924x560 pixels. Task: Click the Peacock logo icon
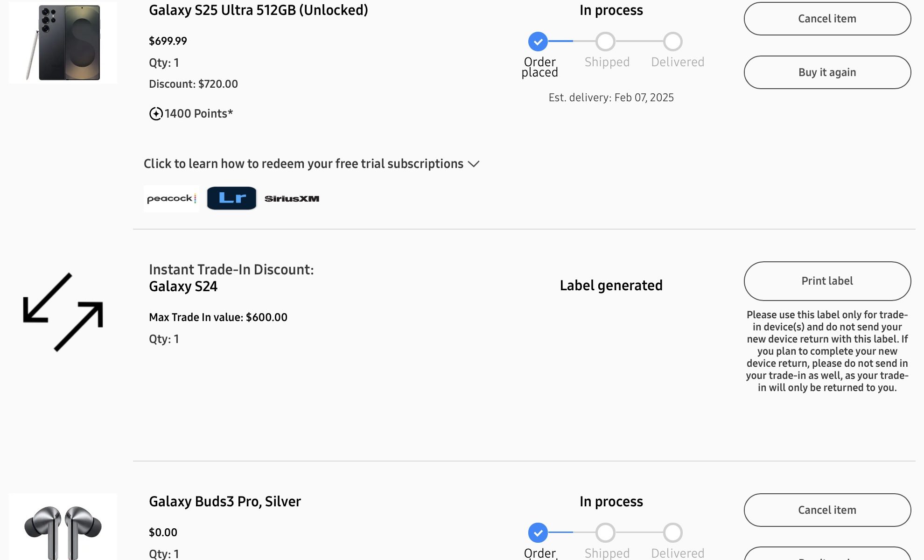pos(171,199)
